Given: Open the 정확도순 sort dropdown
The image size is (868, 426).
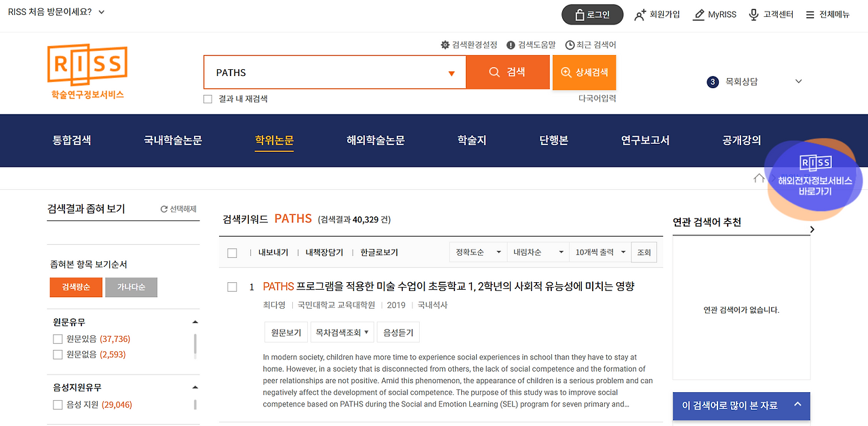Looking at the screenshot, I should (478, 252).
